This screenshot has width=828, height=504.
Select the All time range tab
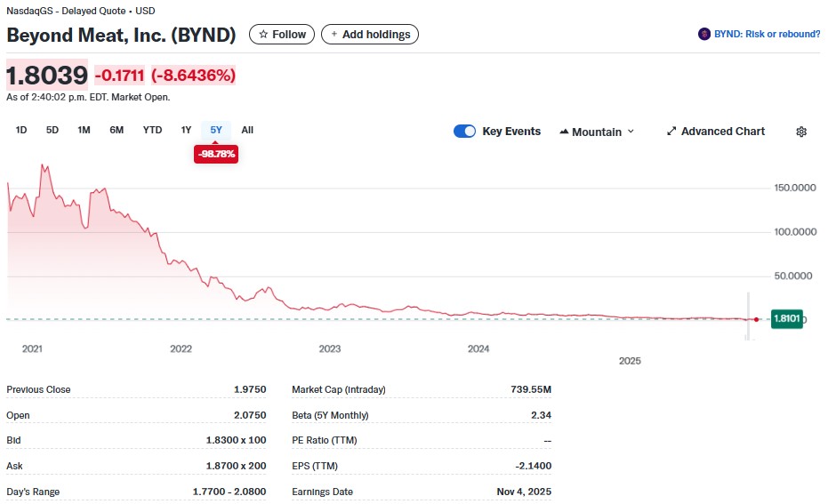(x=247, y=130)
